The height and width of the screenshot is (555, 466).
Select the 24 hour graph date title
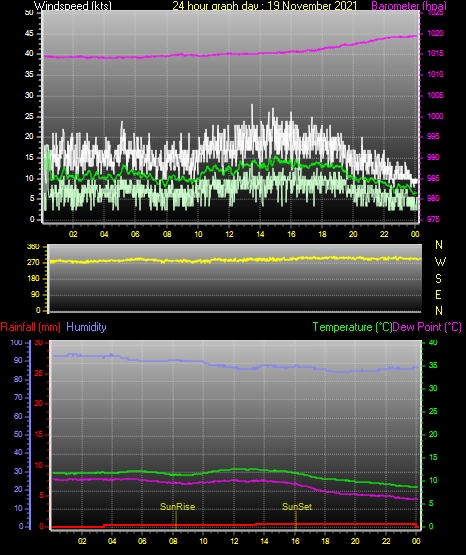click(x=265, y=5)
